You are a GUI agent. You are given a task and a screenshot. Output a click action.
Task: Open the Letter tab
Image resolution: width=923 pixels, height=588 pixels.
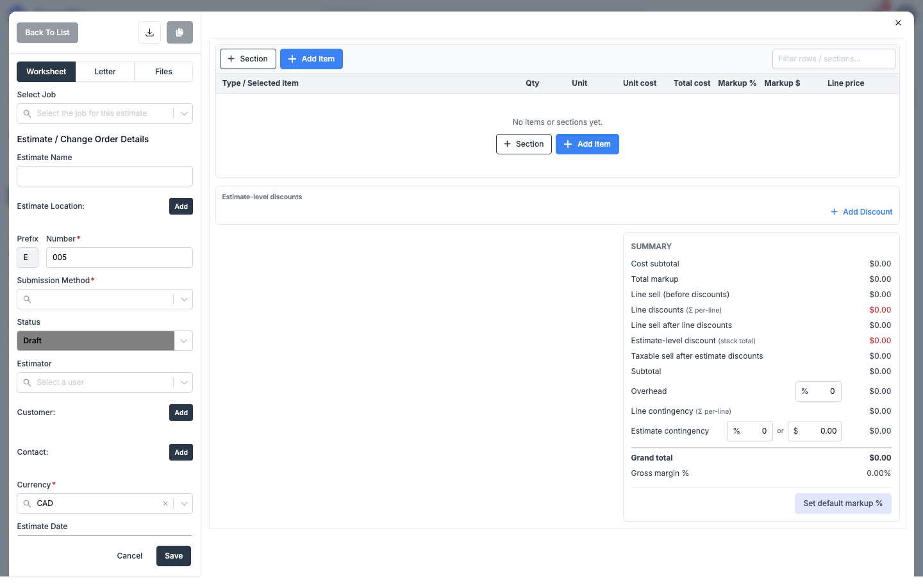tap(105, 72)
